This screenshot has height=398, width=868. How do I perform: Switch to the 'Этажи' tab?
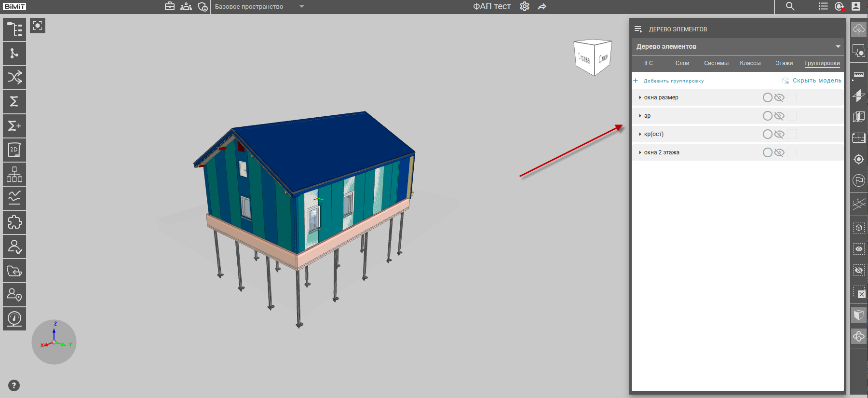(784, 63)
